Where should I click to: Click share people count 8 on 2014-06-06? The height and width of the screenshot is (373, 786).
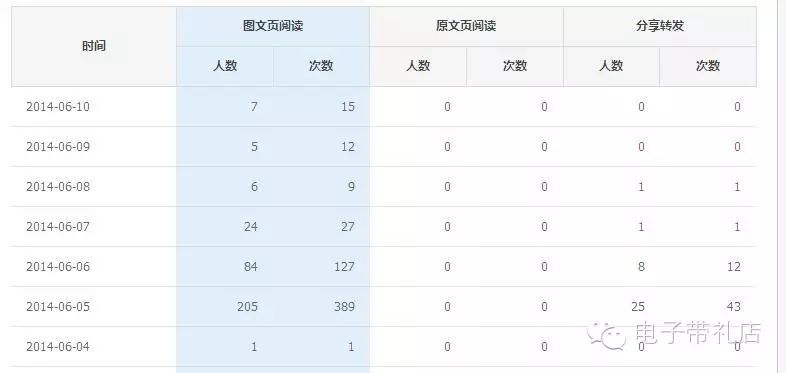click(641, 267)
